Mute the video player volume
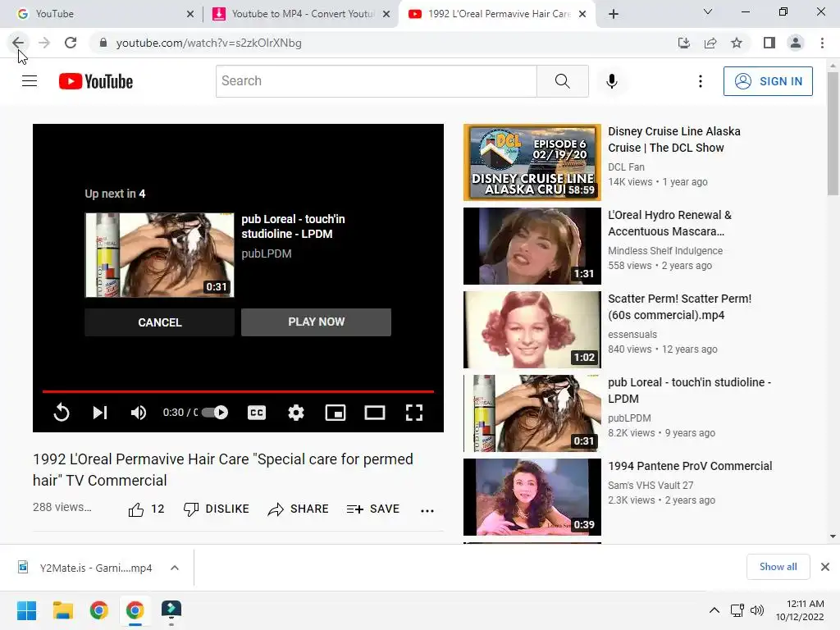The image size is (840, 630). tap(138, 412)
